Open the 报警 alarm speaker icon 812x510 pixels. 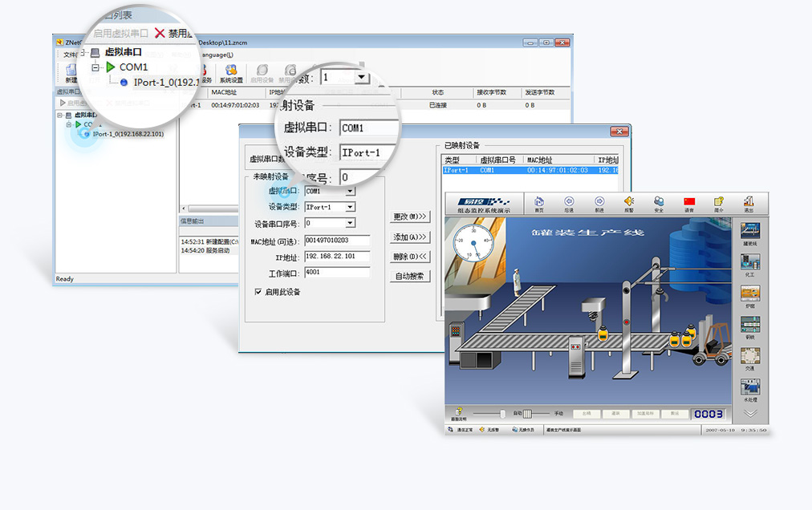coord(629,201)
